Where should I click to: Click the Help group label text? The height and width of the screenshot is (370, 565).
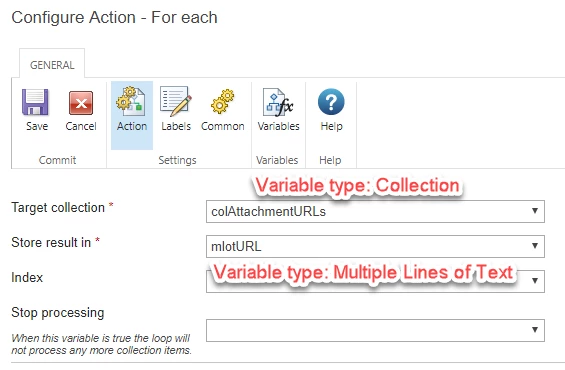[x=330, y=160]
